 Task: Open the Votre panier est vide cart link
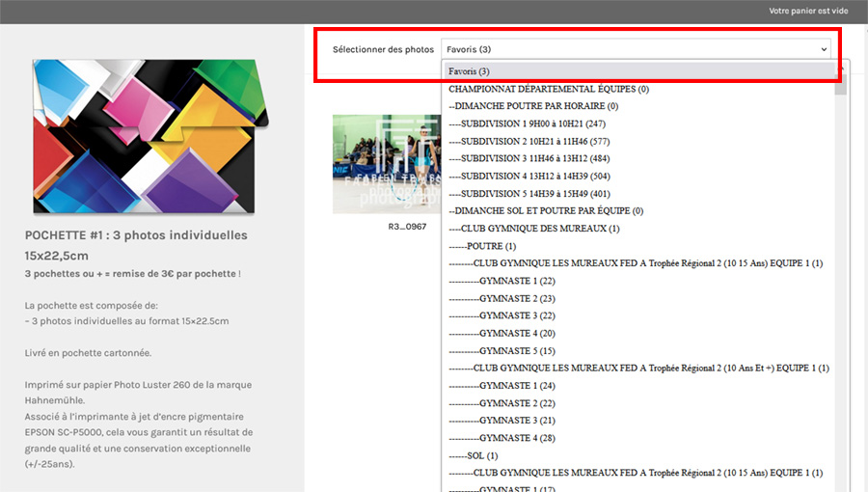click(808, 11)
